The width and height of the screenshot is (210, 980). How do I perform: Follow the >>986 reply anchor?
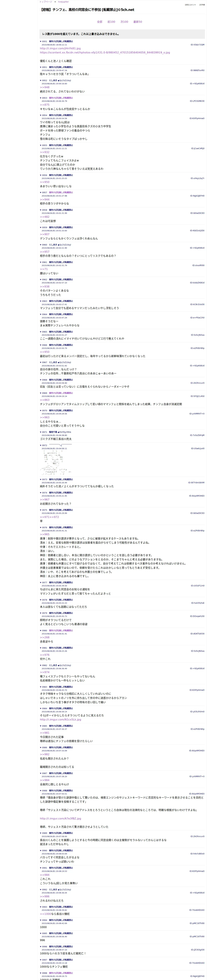[x=45, y=896]
